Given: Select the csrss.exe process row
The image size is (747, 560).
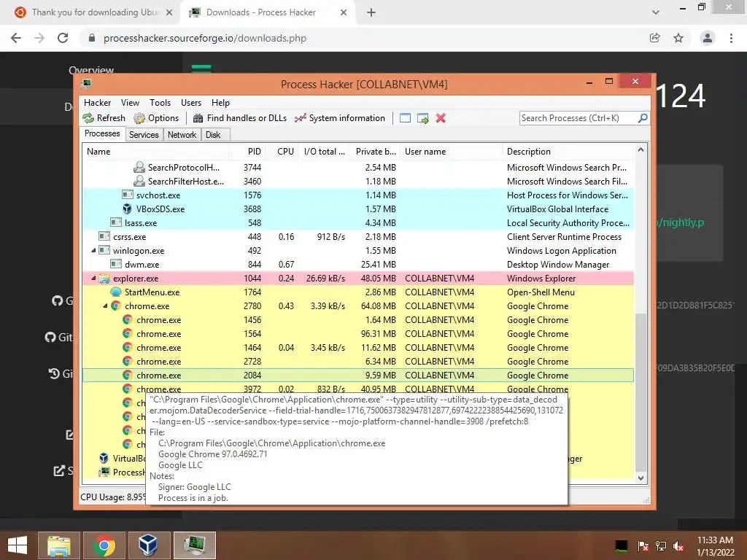Looking at the screenshot, I should (x=358, y=237).
